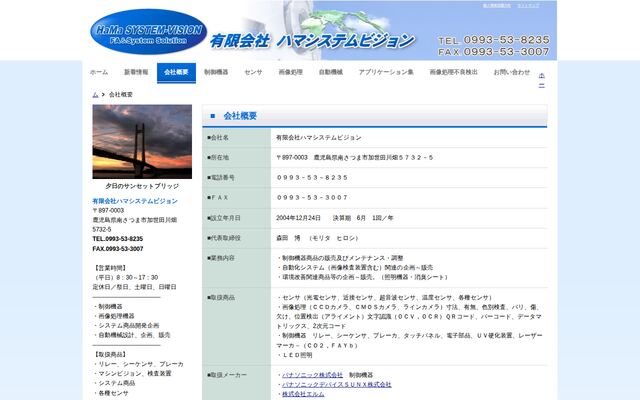Click the 自動機械設計、企画、販売 sidebar item

[131, 335]
